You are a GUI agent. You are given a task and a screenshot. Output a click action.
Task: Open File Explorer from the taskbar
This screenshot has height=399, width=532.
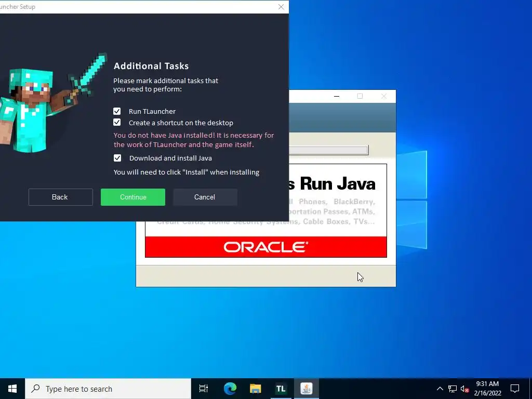click(x=256, y=389)
